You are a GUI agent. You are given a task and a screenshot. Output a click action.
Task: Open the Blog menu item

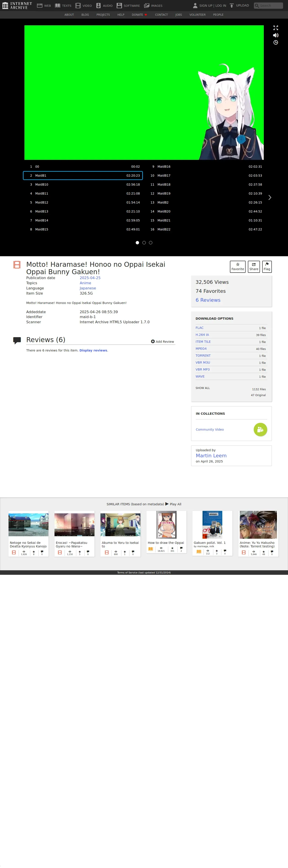[x=85, y=15]
